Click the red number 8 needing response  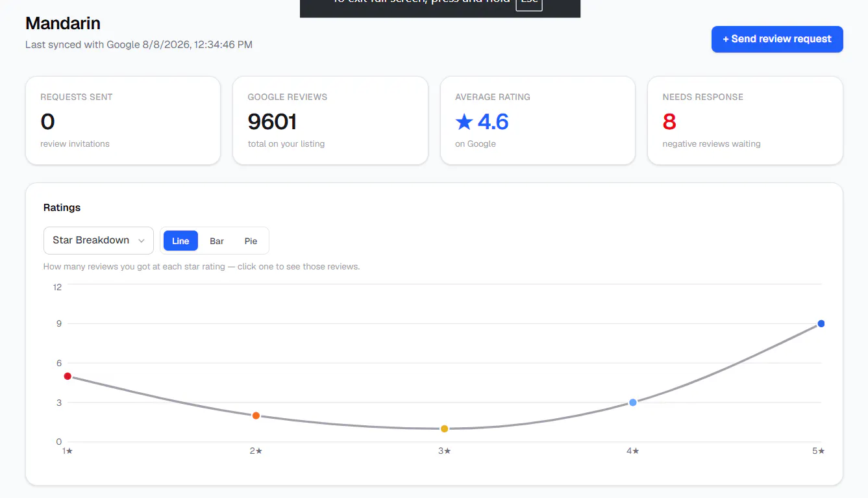pyautogui.click(x=669, y=121)
